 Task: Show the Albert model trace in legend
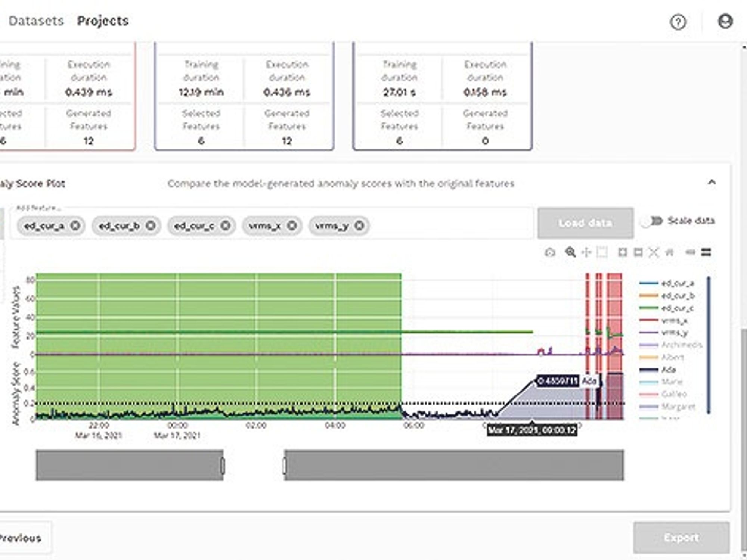click(662, 357)
